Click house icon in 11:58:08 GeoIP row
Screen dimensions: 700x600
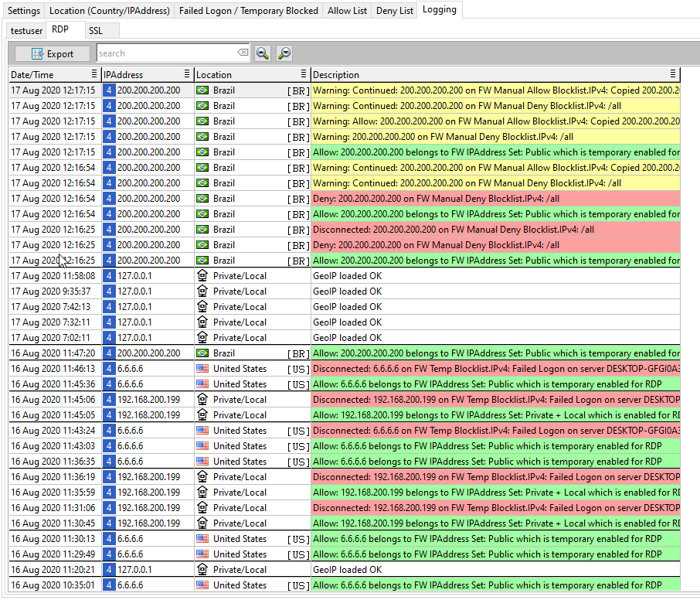202,276
